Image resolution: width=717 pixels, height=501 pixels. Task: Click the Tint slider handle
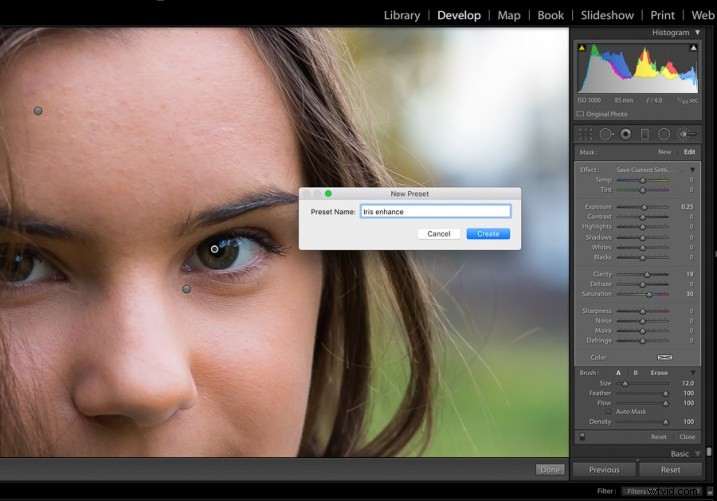[642, 190]
